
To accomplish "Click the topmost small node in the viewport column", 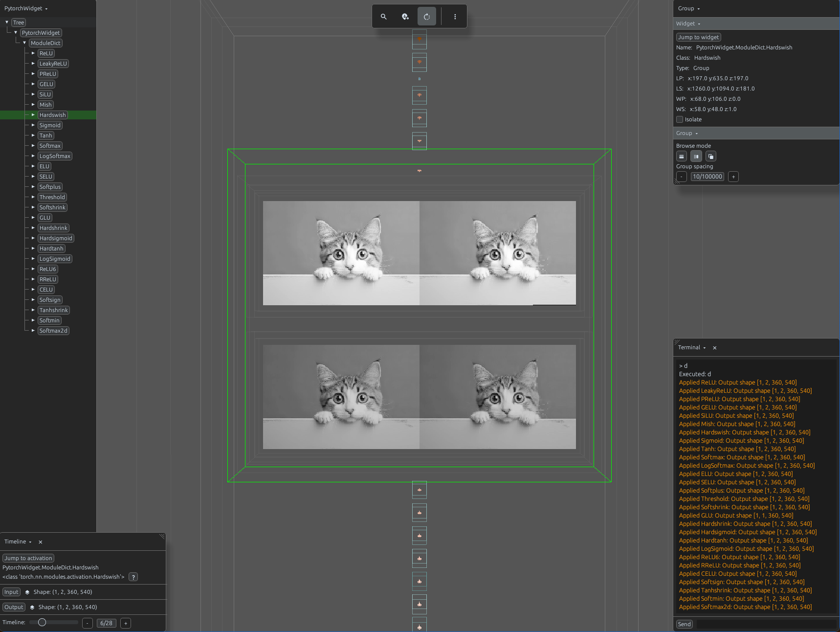I will [x=420, y=39].
